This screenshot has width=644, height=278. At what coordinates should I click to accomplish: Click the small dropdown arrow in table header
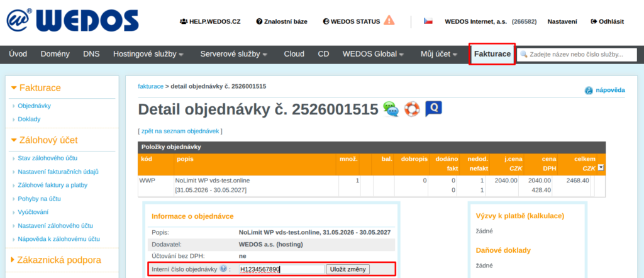click(601, 167)
